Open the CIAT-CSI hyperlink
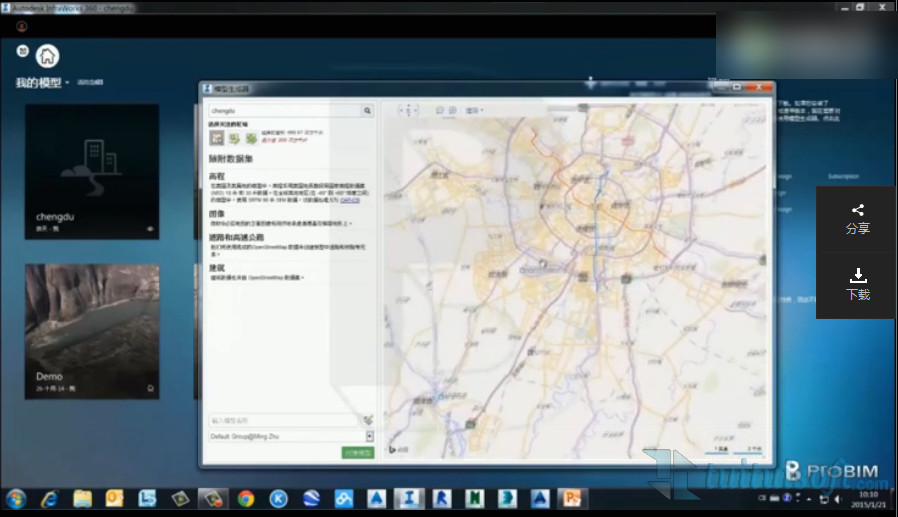The image size is (898, 517). tap(349, 200)
